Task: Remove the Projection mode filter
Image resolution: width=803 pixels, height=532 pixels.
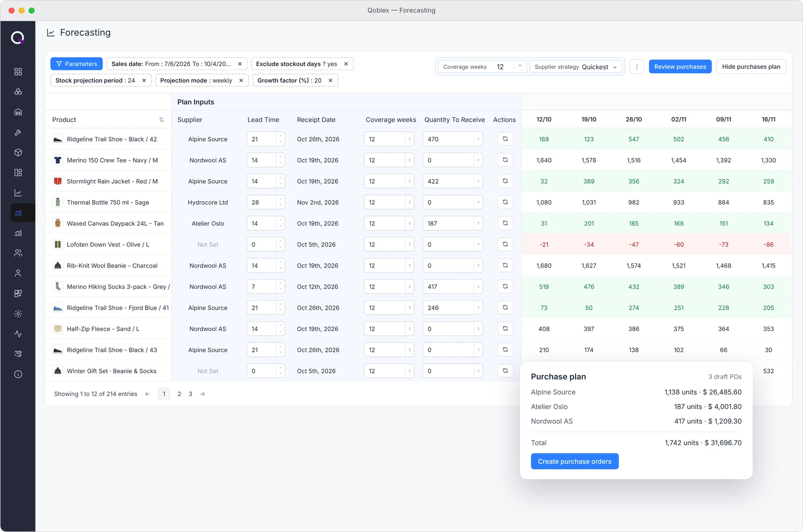Action: [241, 80]
